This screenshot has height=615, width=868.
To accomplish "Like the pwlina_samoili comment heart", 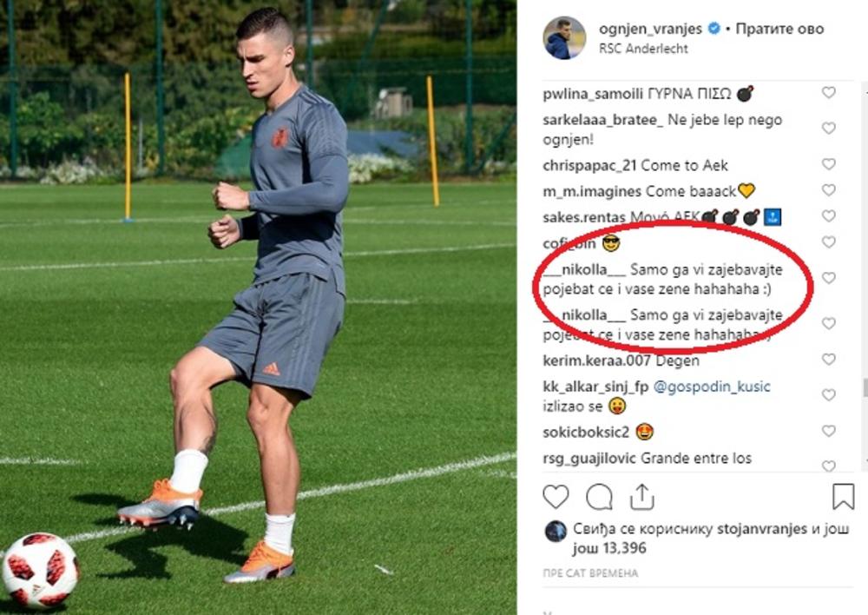I will [828, 93].
